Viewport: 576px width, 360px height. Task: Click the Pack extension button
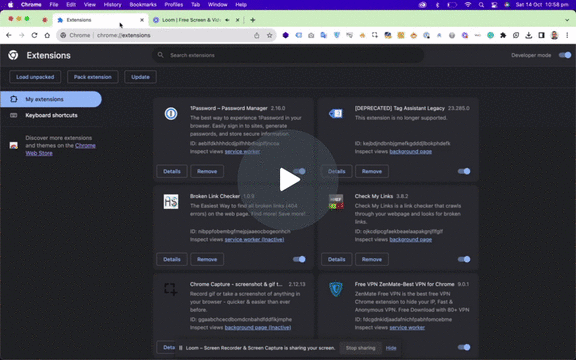pos(93,77)
